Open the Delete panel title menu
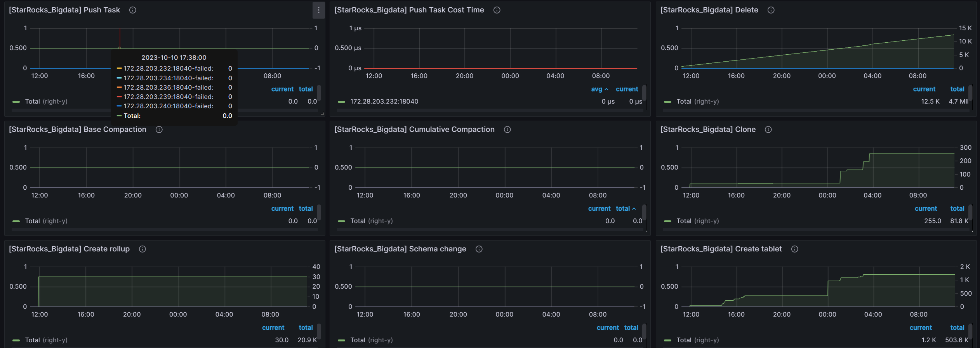This screenshot has height=348, width=980. (709, 10)
